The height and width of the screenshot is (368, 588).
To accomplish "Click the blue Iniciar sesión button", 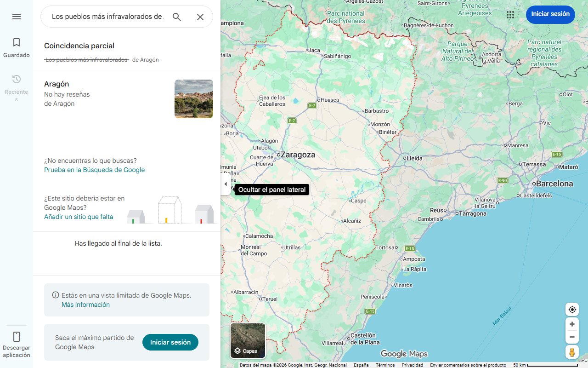I will click(550, 14).
